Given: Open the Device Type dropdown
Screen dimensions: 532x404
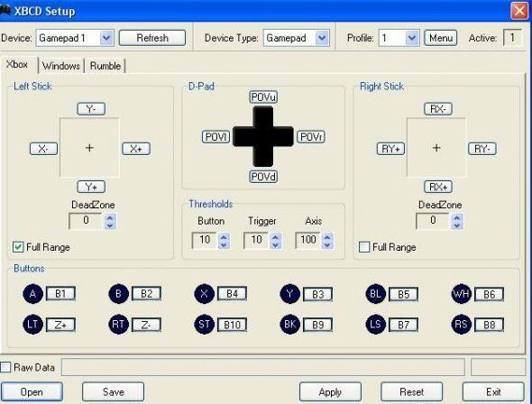Looking at the screenshot, I should coord(322,38).
